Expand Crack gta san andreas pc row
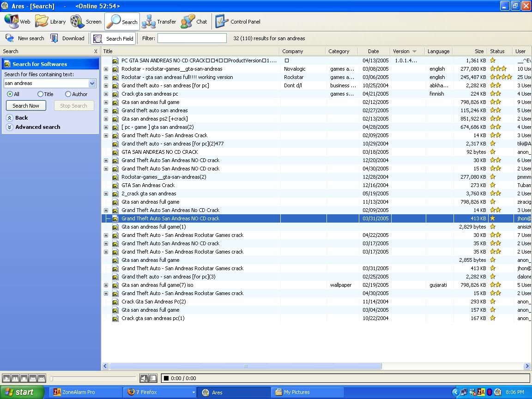Image resolution: width=532 pixels, height=399 pixels. pos(106,94)
